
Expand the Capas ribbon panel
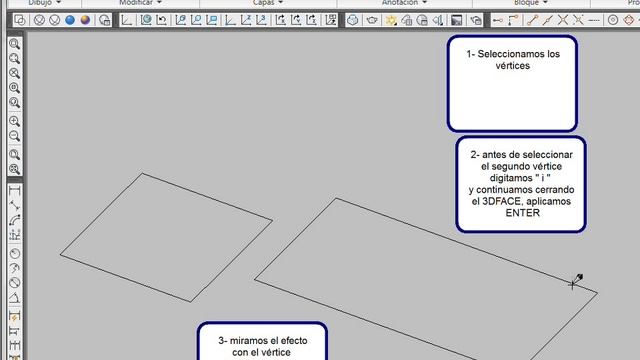tap(268, 2)
